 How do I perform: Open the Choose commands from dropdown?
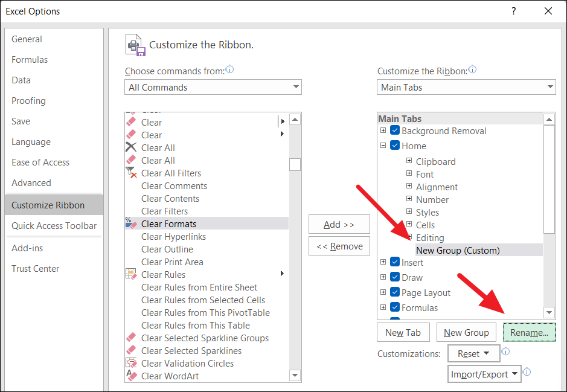pos(213,87)
